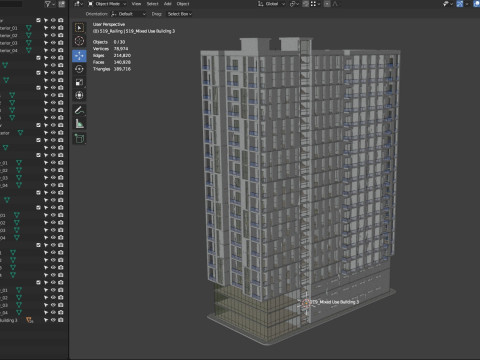Open the Global transform orientation dropdown
Image resolution: width=480 pixels, height=360 pixels.
pyautogui.click(x=272, y=4)
